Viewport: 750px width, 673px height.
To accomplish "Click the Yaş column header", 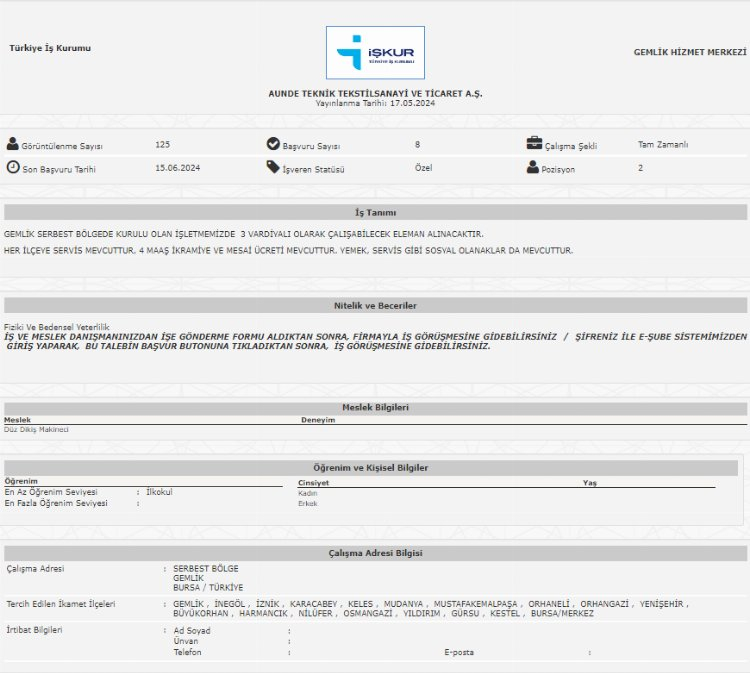I will [x=589, y=483].
